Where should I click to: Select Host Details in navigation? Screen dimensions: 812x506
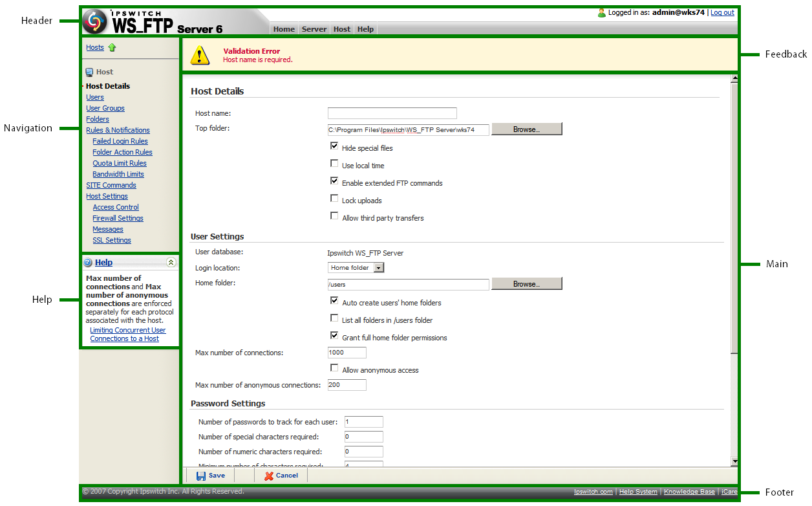[x=108, y=86]
